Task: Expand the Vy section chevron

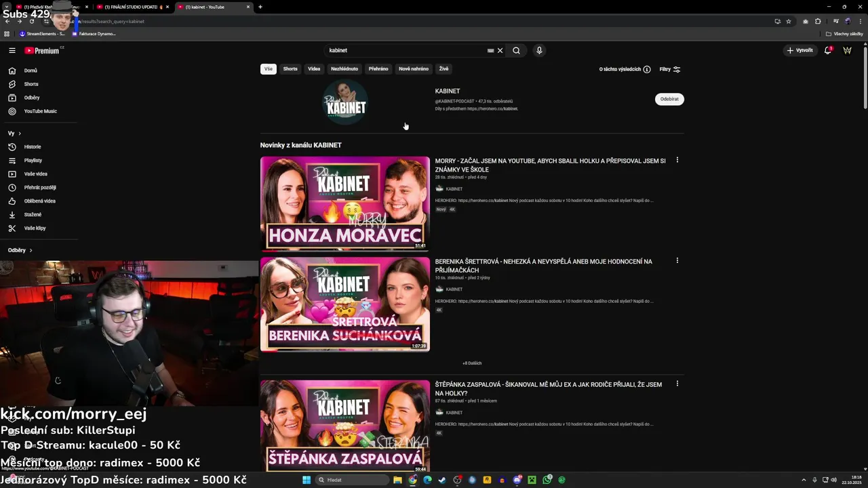Action: pos(20,134)
